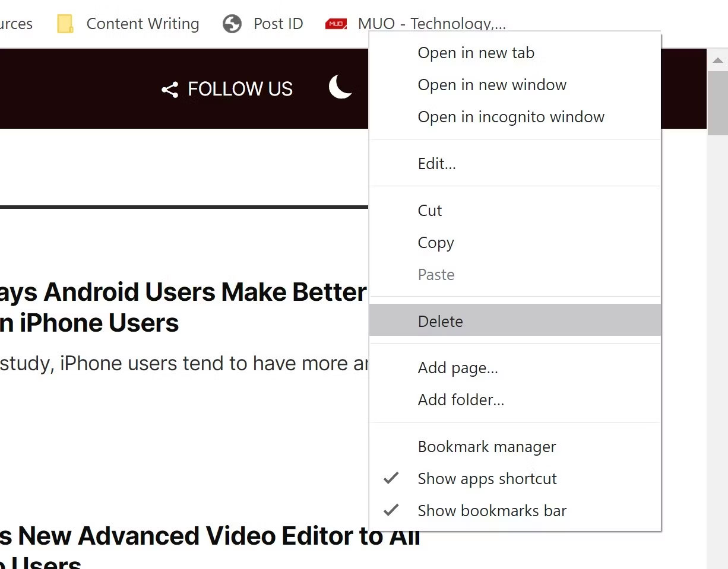This screenshot has width=728, height=569.
Task: Click the vertical scrollbar thumb
Action: click(x=717, y=103)
